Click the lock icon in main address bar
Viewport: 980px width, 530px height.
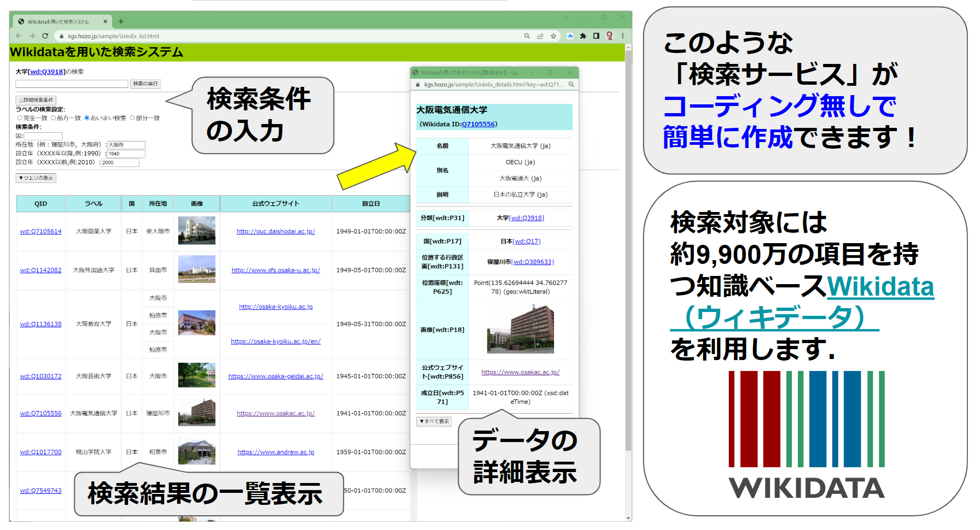pyautogui.click(x=62, y=36)
